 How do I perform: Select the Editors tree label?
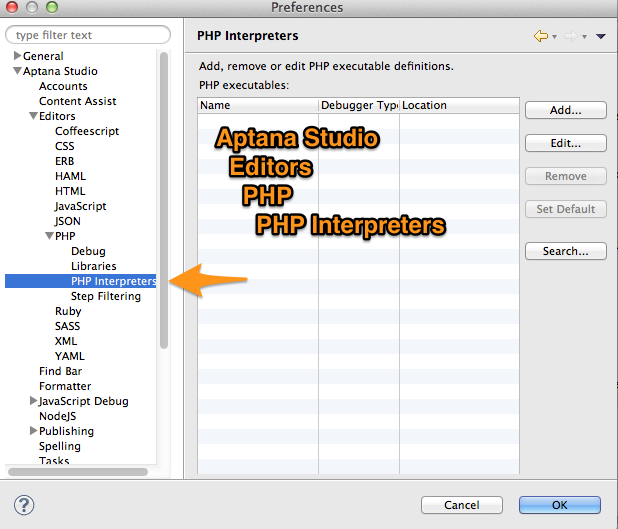tap(57, 116)
